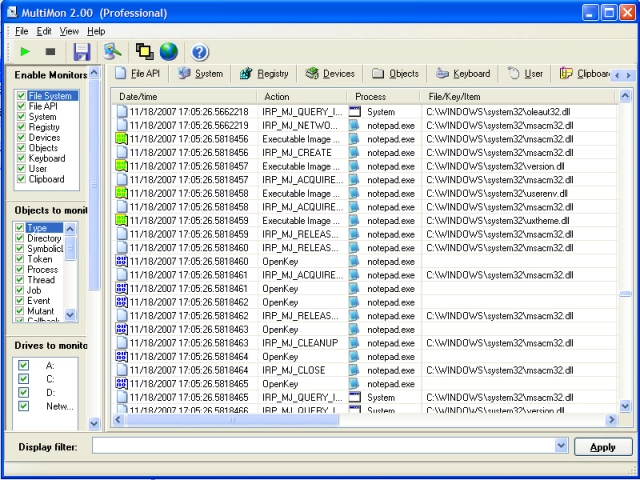The width and height of the screenshot is (640, 480).
Task: Click page icon of the IRP_MJ_CLOSE row
Action: [x=122, y=370]
